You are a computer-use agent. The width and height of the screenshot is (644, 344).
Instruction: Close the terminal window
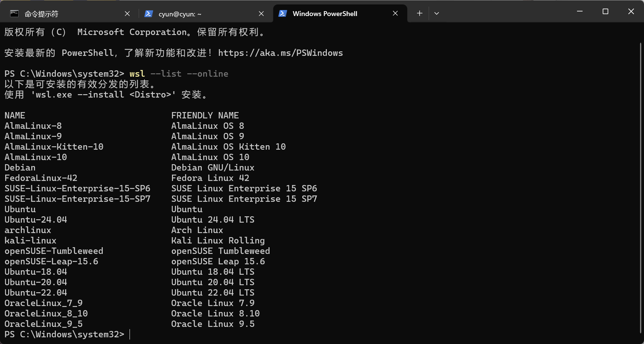coord(631,12)
